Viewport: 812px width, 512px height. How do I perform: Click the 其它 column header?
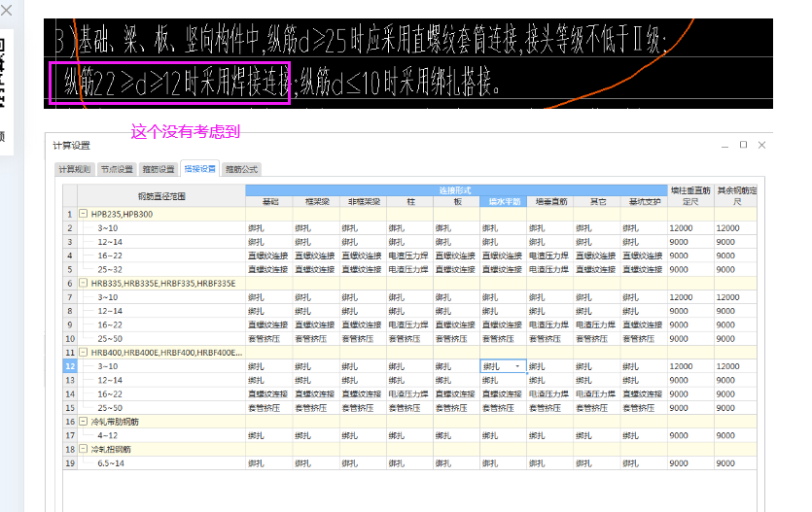click(597, 202)
